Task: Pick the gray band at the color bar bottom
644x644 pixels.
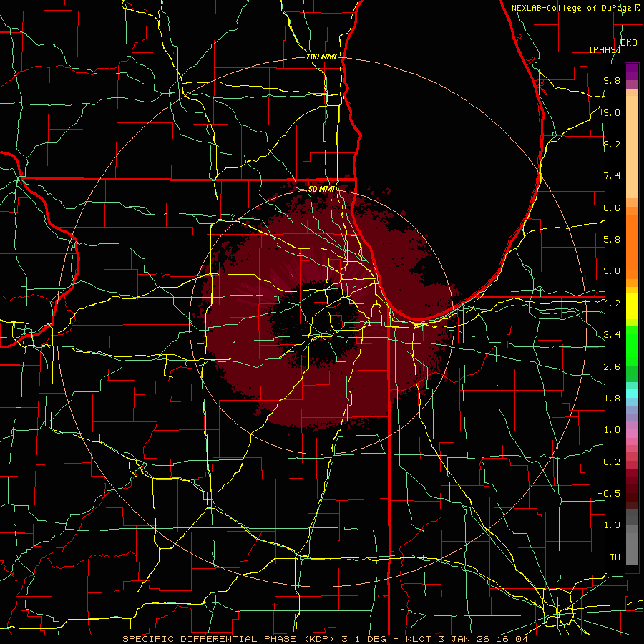Action: click(632, 548)
